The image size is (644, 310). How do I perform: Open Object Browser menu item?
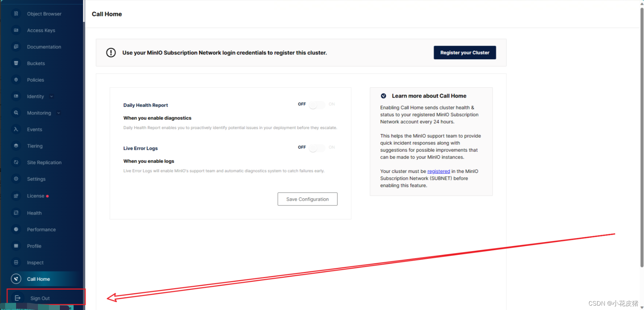pyautogui.click(x=44, y=14)
